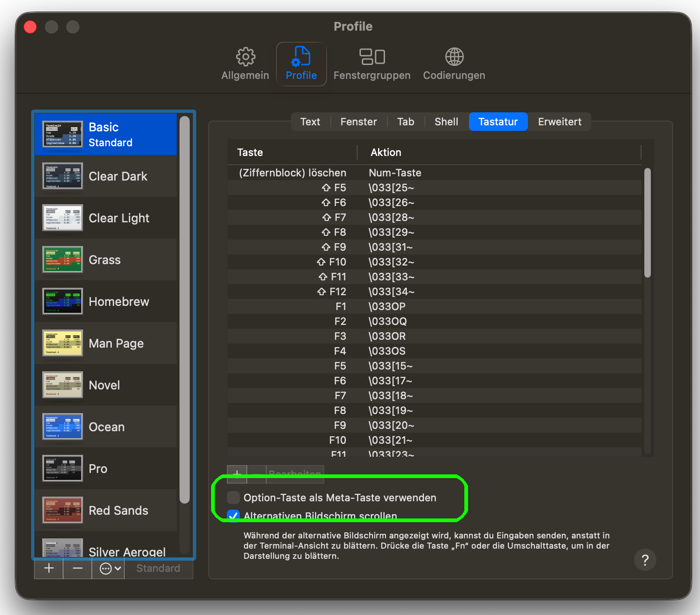Select the Homebrew profile thumbnail

[63, 301]
